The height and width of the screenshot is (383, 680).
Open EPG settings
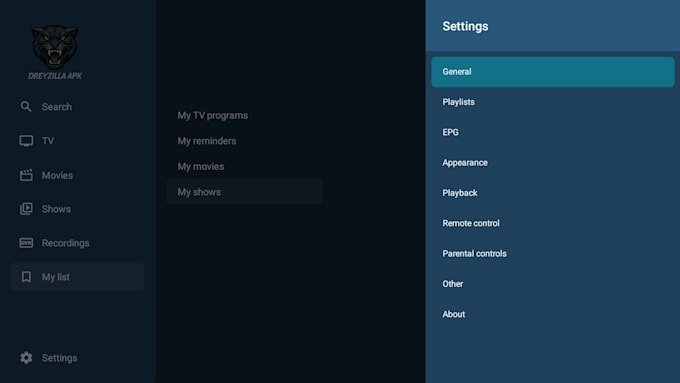pyautogui.click(x=552, y=132)
